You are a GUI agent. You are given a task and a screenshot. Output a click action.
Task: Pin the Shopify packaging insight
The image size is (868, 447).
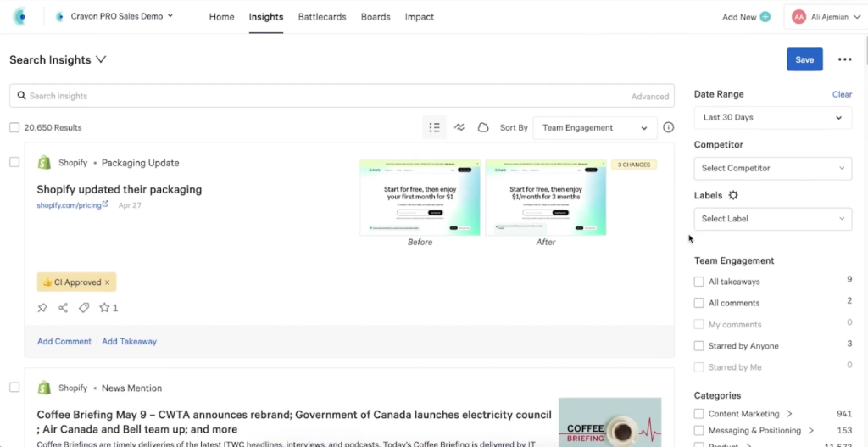point(42,308)
